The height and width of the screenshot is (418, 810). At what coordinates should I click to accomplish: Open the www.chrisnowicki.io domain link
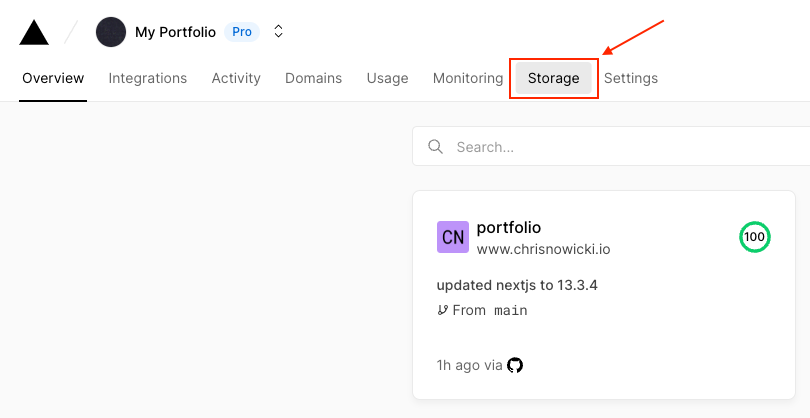(x=543, y=249)
